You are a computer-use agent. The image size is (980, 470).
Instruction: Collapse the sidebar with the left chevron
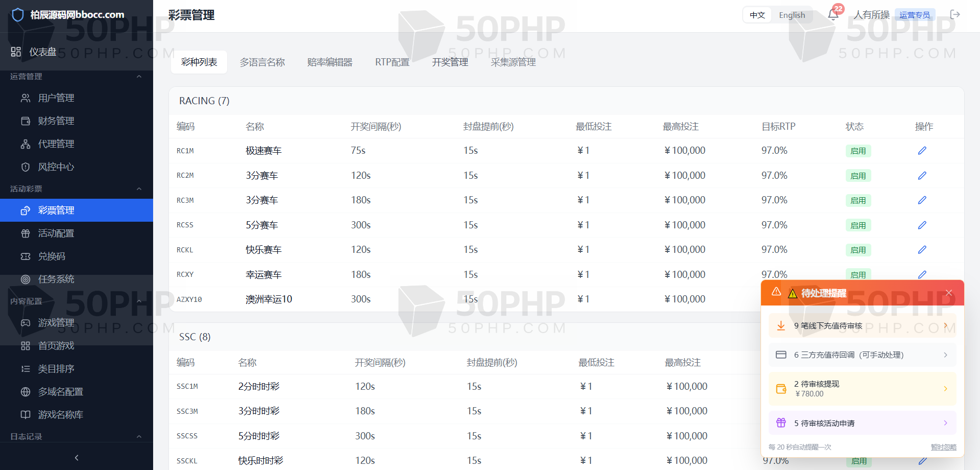coord(77,458)
